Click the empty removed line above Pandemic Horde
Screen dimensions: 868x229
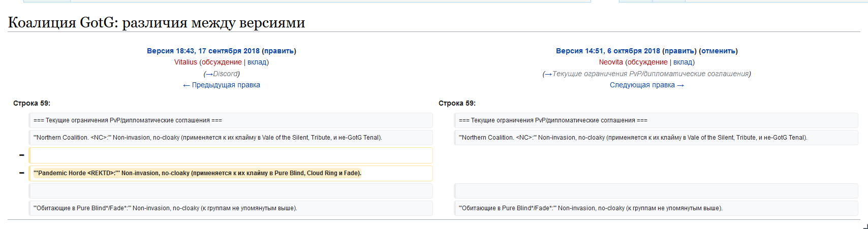coord(231,155)
